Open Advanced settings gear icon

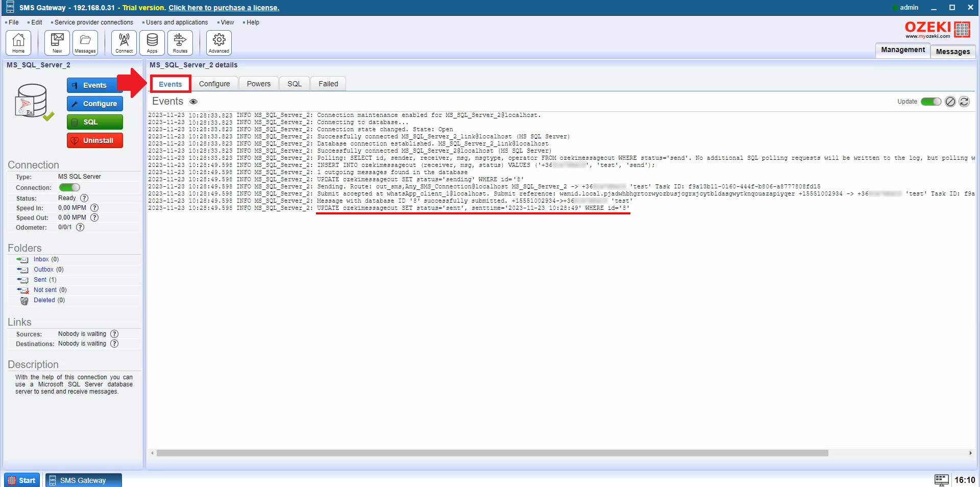click(x=219, y=42)
